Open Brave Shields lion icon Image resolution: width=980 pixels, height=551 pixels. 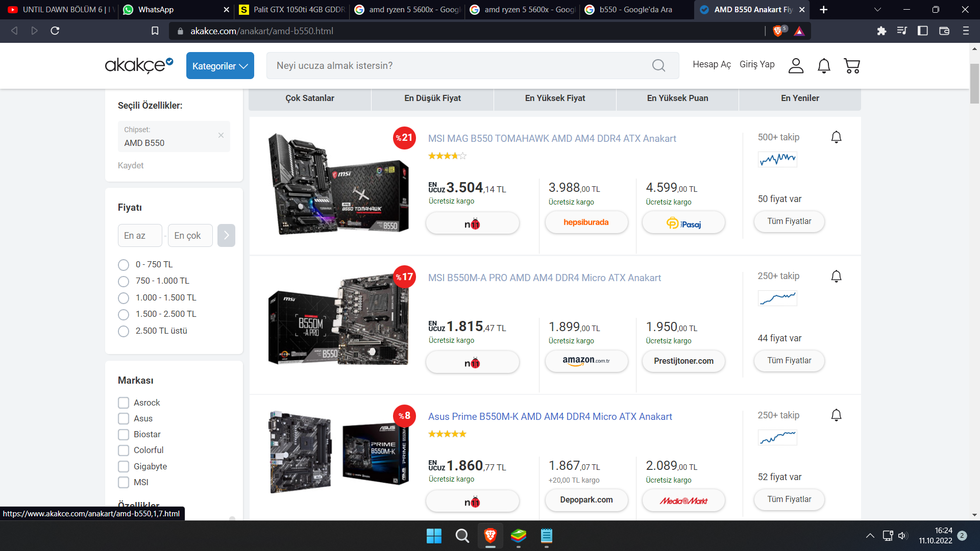777,31
